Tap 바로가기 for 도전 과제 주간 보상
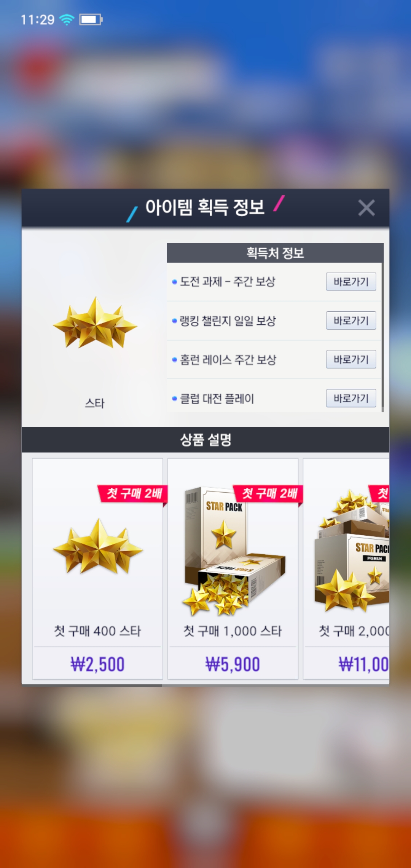 [351, 282]
